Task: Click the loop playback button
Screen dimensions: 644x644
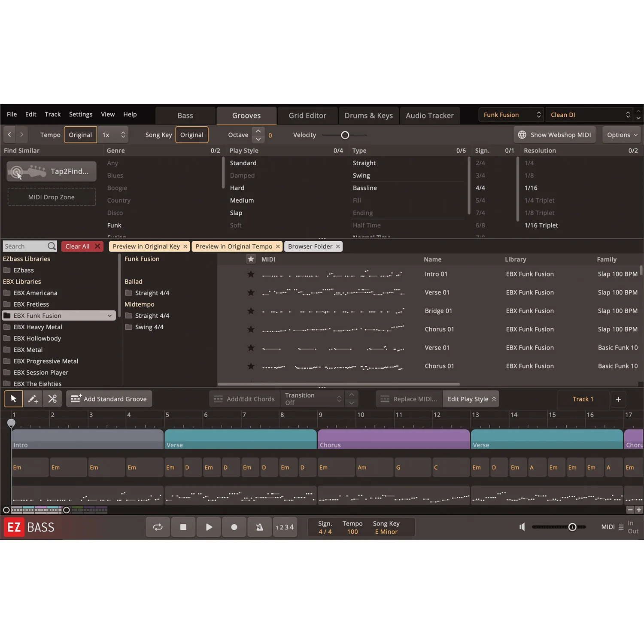Action: [x=158, y=527]
